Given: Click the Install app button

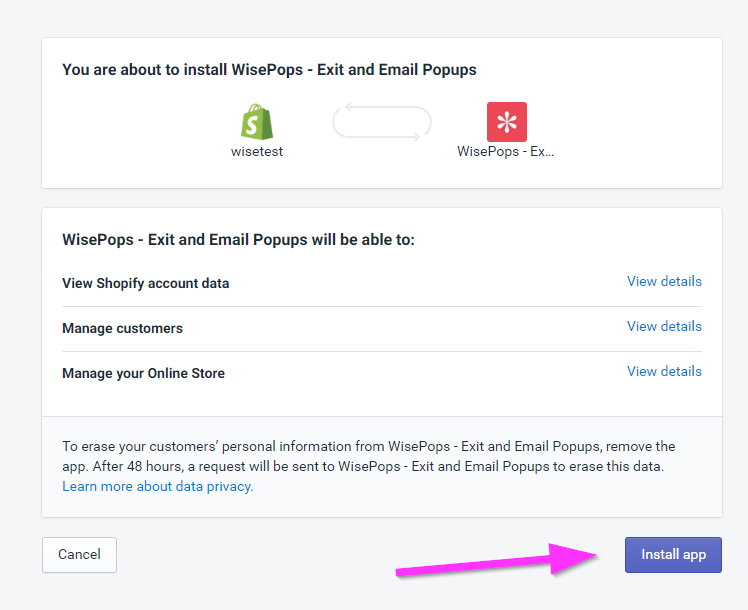Looking at the screenshot, I should click(673, 555).
